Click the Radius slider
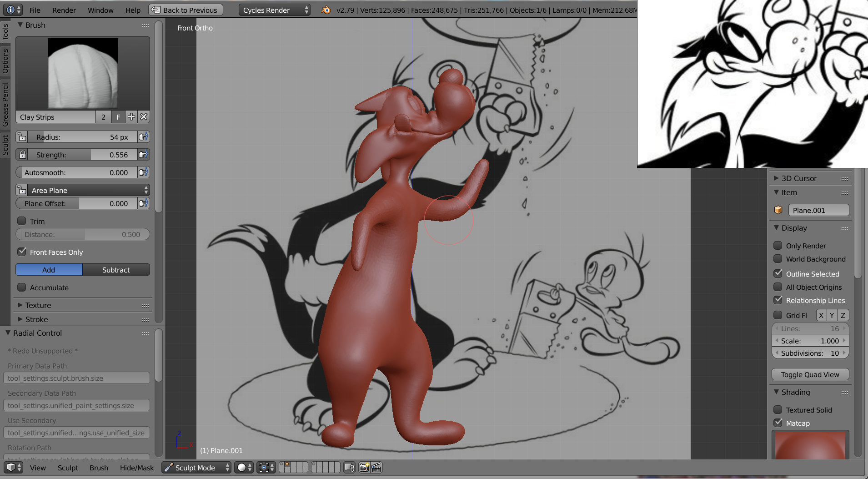Screen dimensions: 868x479 click(x=82, y=137)
